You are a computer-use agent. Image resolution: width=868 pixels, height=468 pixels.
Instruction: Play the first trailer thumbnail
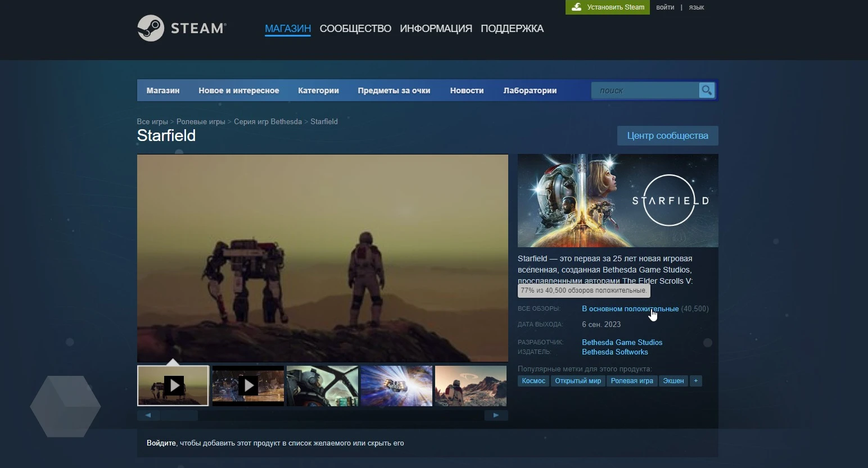click(173, 386)
